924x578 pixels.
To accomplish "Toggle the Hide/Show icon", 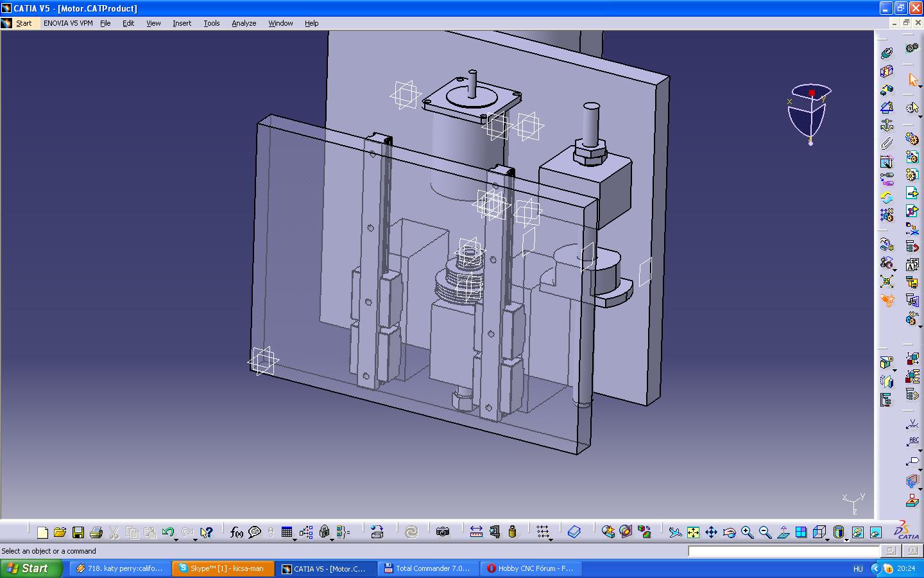I will point(857,532).
